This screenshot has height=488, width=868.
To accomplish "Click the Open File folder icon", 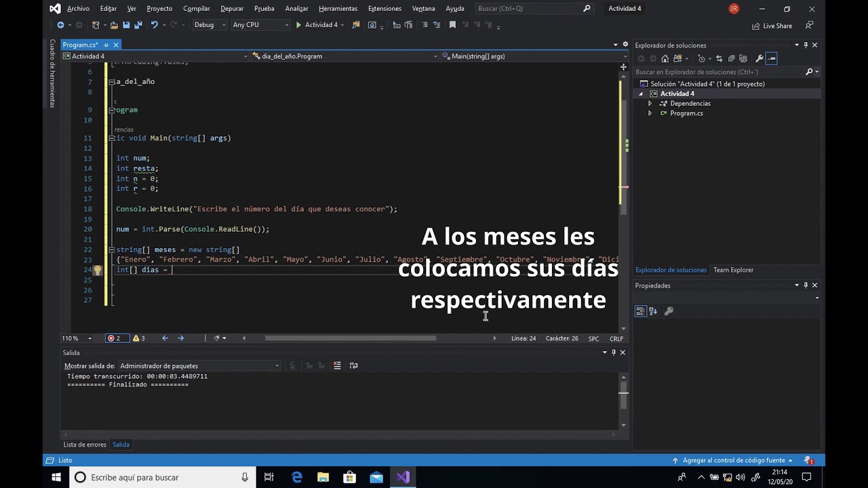I will pyautogui.click(x=114, y=25).
